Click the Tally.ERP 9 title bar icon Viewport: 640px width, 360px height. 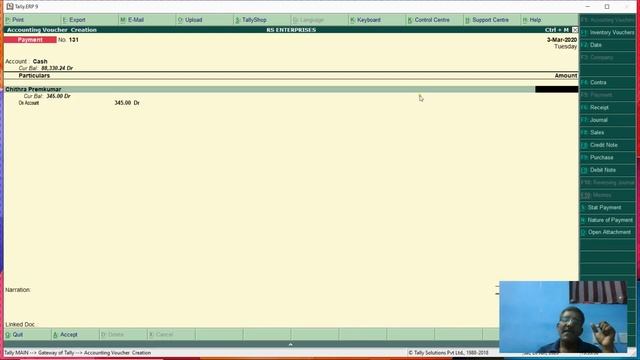tap(10, 7)
